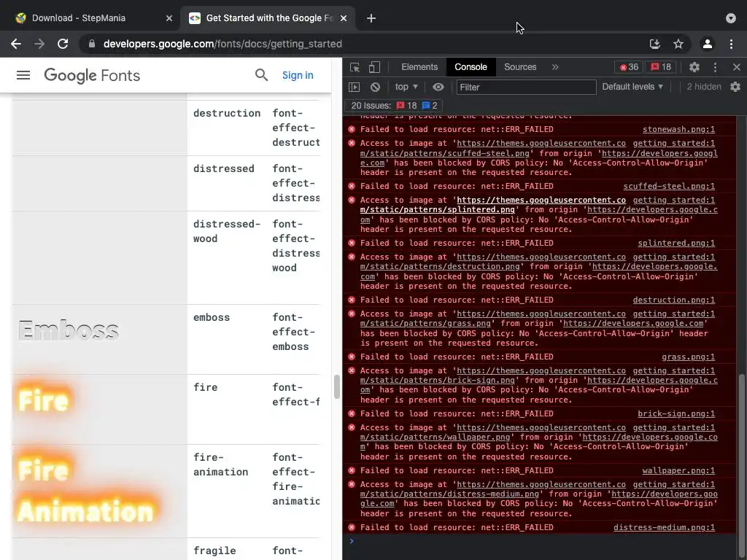
Task: Open DevTools customize three-dot menu
Action: click(x=715, y=67)
